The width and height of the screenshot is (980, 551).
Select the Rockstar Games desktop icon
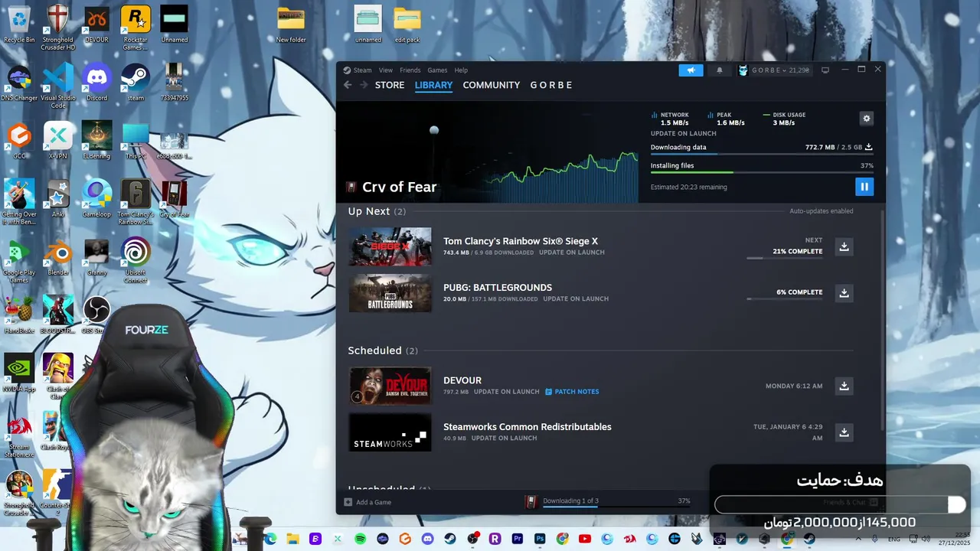pyautogui.click(x=136, y=28)
